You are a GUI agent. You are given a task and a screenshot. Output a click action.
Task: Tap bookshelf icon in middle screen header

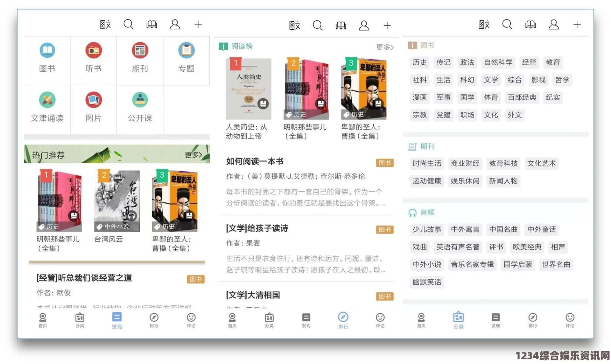tap(341, 26)
